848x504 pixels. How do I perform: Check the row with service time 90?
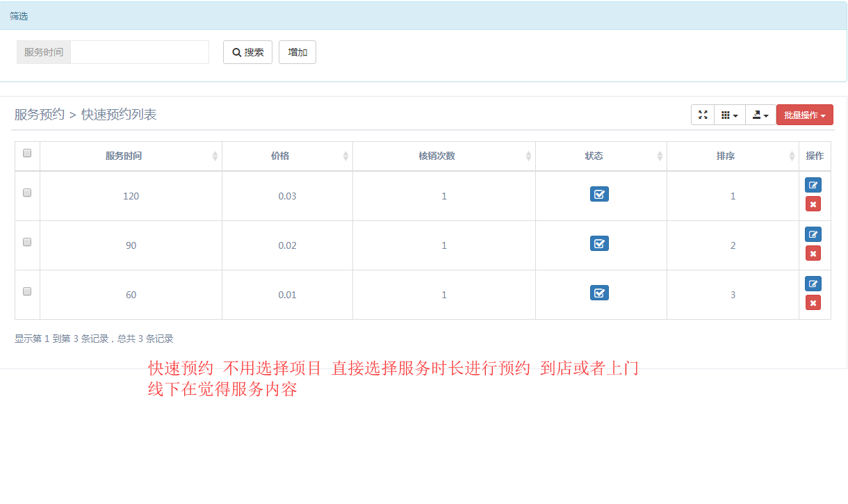pos(27,242)
